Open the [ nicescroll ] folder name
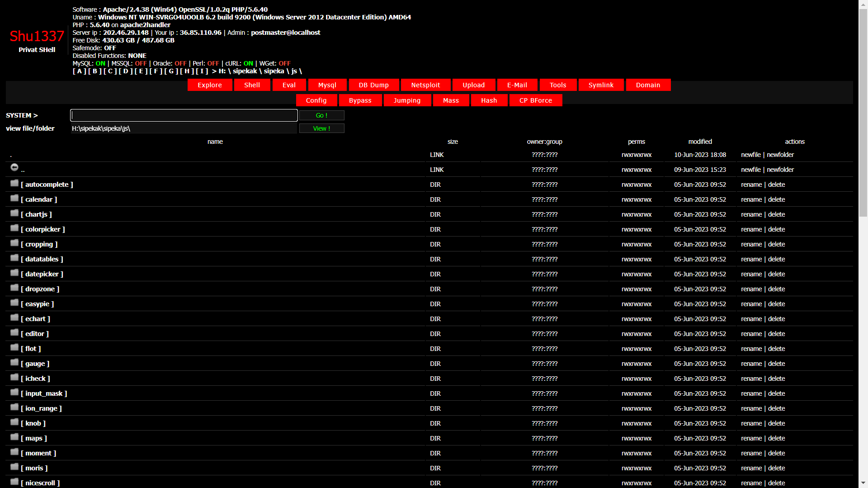The width and height of the screenshot is (868, 488). 40,483
